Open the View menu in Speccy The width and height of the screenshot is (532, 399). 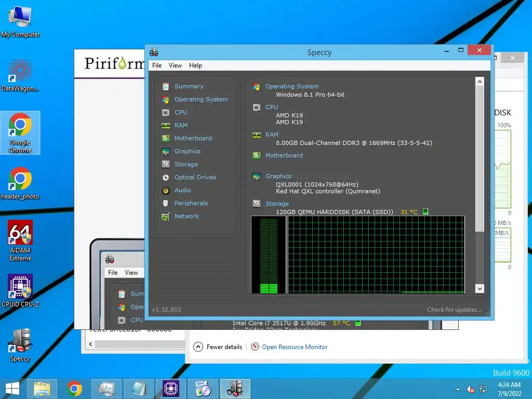pyautogui.click(x=175, y=65)
